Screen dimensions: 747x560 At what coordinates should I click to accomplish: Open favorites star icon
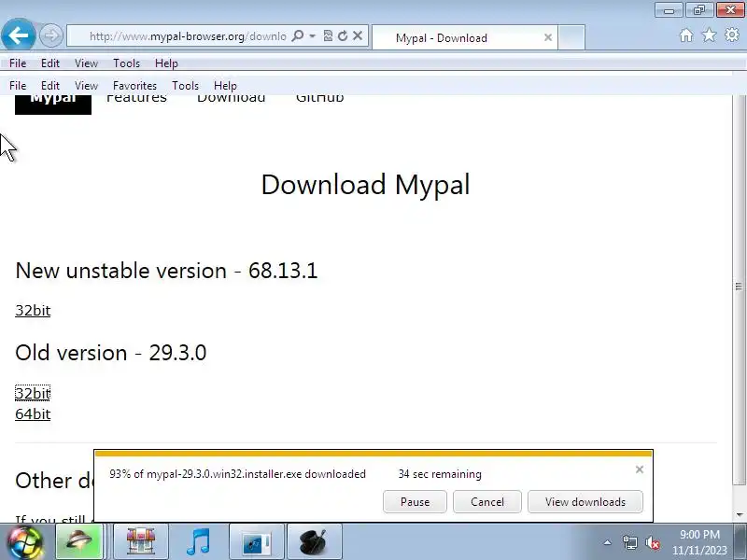[x=709, y=35]
